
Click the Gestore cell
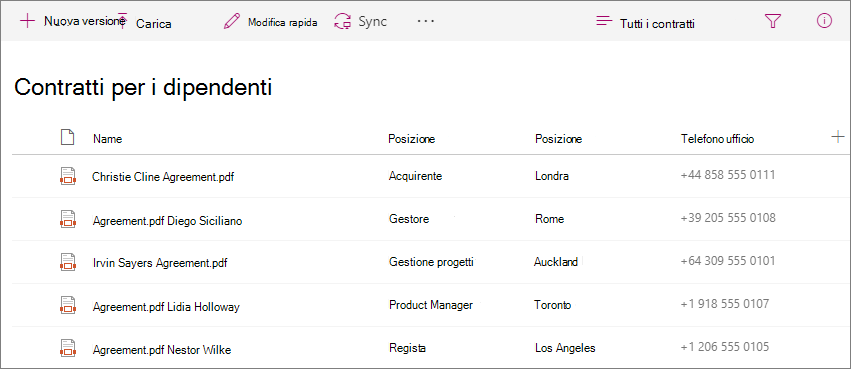point(409,219)
